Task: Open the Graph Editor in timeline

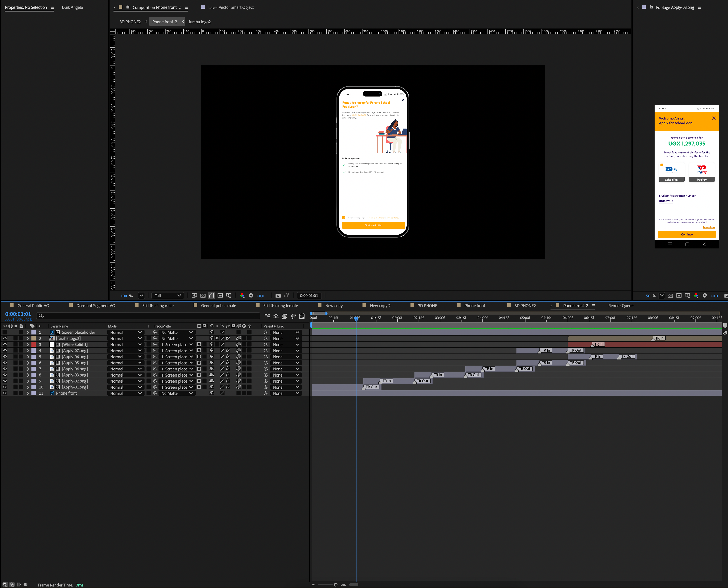Action: 302,316
